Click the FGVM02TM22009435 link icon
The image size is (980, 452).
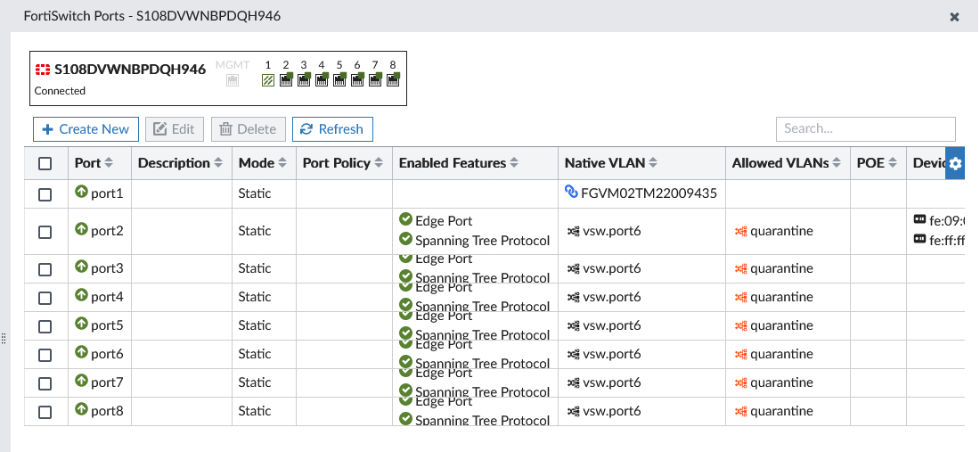[x=571, y=193]
